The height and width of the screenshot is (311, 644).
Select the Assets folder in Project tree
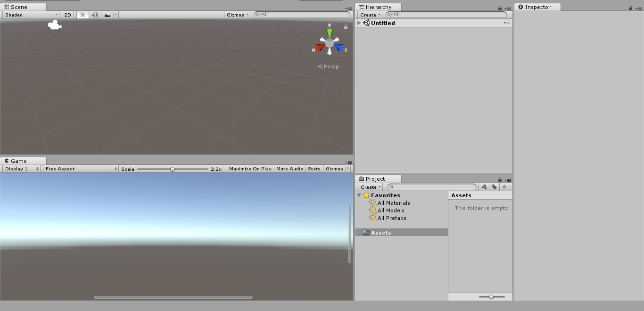pyautogui.click(x=401, y=233)
